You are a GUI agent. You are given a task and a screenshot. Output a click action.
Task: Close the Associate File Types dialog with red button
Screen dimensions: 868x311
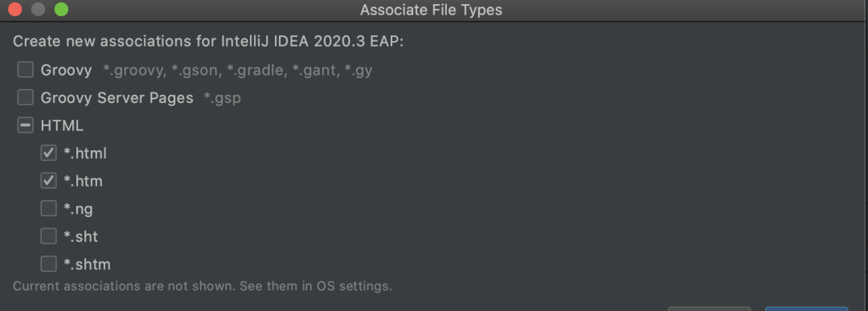point(15,10)
